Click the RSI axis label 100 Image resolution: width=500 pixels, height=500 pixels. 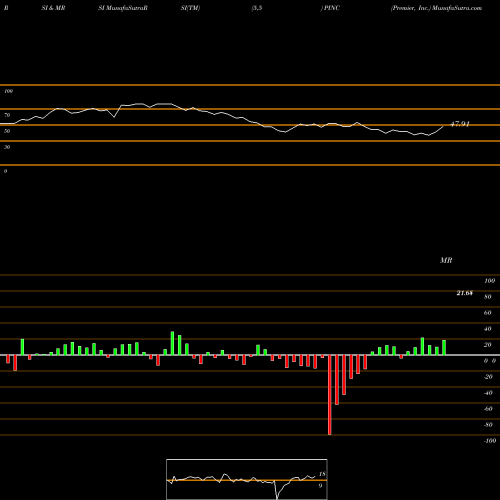9,91
